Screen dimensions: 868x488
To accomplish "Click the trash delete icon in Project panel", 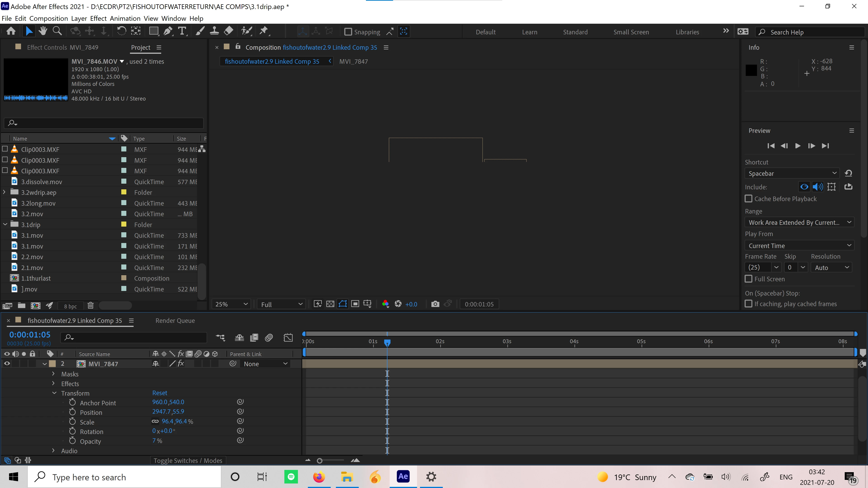I will point(90,305).
